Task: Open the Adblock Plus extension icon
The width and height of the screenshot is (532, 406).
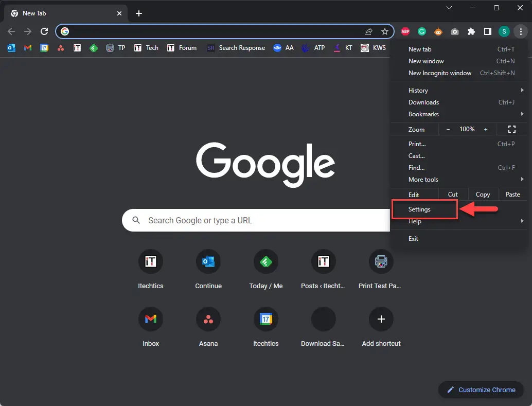Action: coord(405,31)
